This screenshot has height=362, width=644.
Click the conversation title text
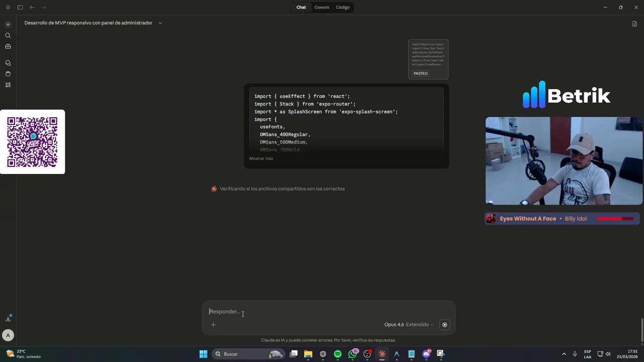88,23
